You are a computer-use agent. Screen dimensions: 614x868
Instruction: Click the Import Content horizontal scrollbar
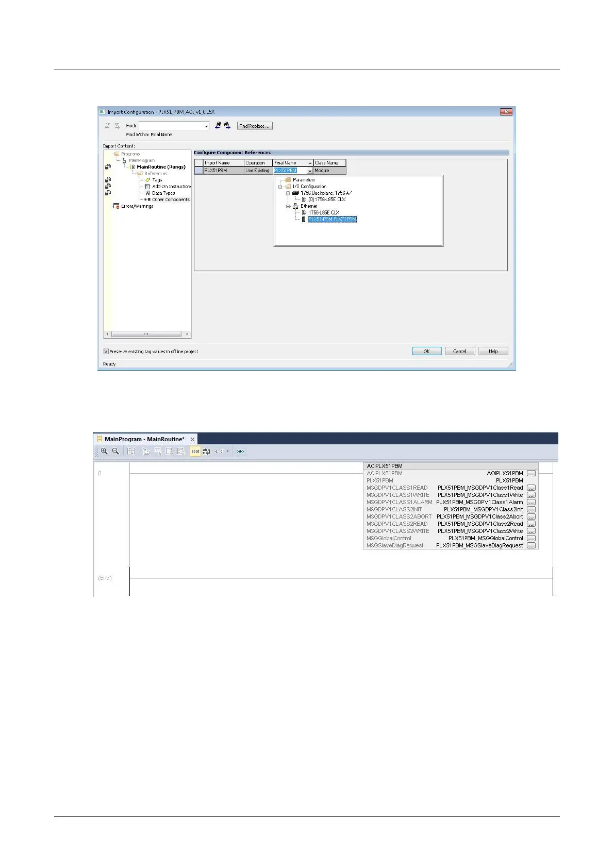(x=147, y=334)
